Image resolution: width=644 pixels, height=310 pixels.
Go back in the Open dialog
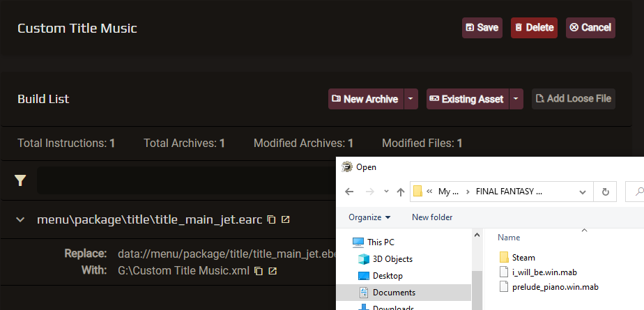(349, 192)
